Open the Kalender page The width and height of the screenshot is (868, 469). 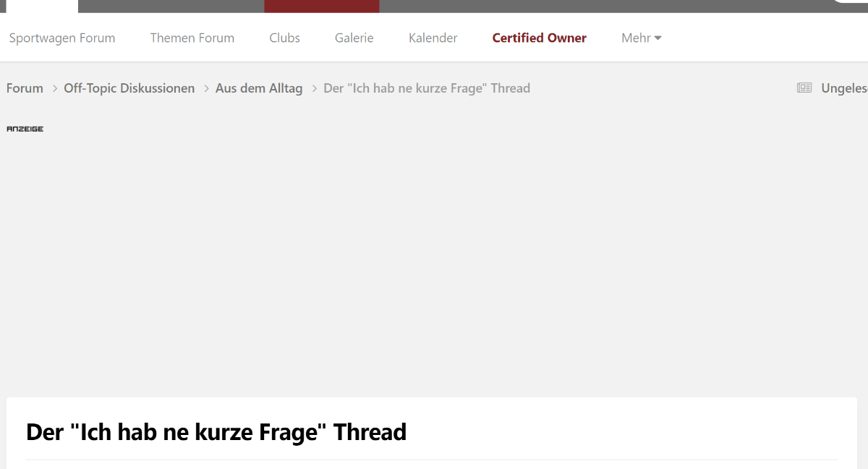[433, 38]
